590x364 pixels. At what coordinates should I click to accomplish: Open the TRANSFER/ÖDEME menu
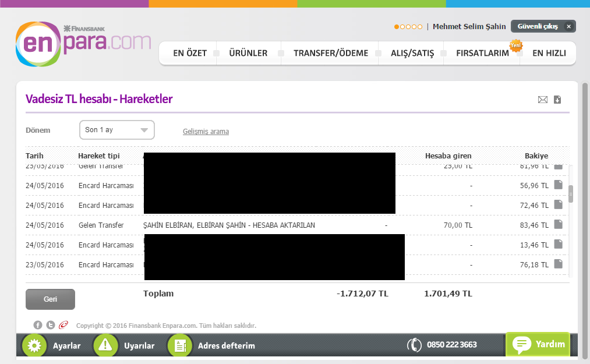click(331, 53)
